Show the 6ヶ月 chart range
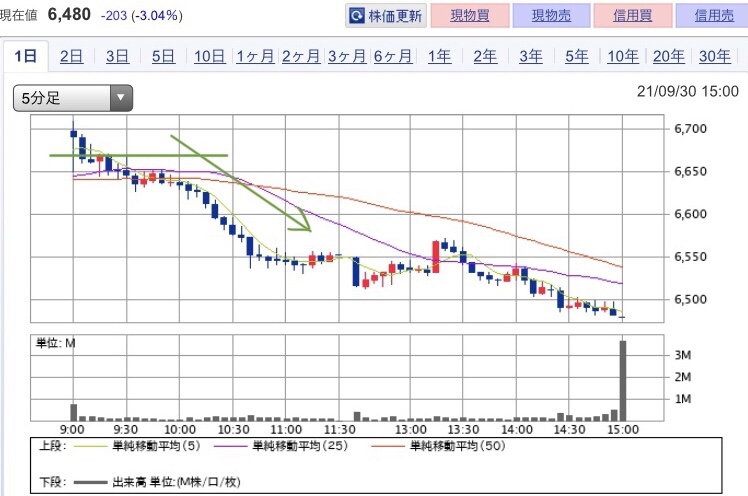The height and width of the screenshot is (496, 748). (x=393, y=56)
